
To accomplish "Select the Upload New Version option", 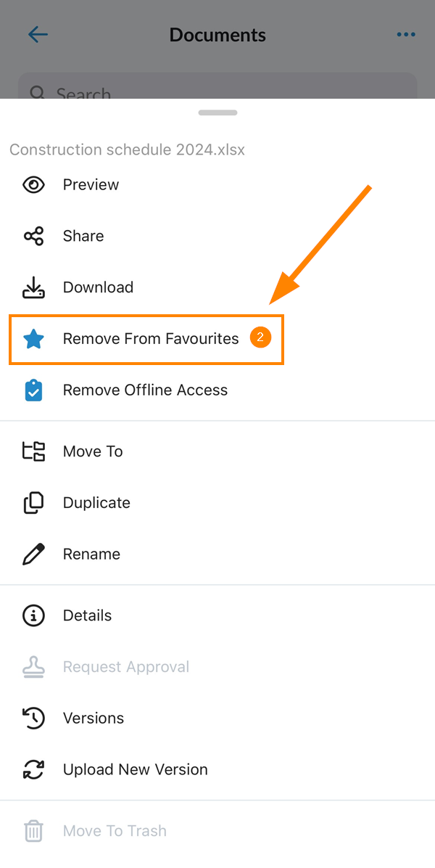I will [x=217, y=769].
